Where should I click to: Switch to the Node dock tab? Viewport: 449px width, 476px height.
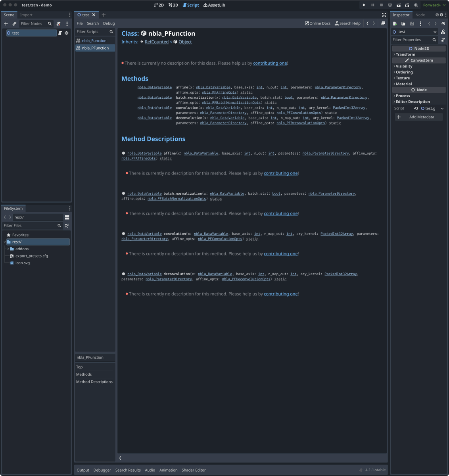pyautogui.click(x=420, y=15)
